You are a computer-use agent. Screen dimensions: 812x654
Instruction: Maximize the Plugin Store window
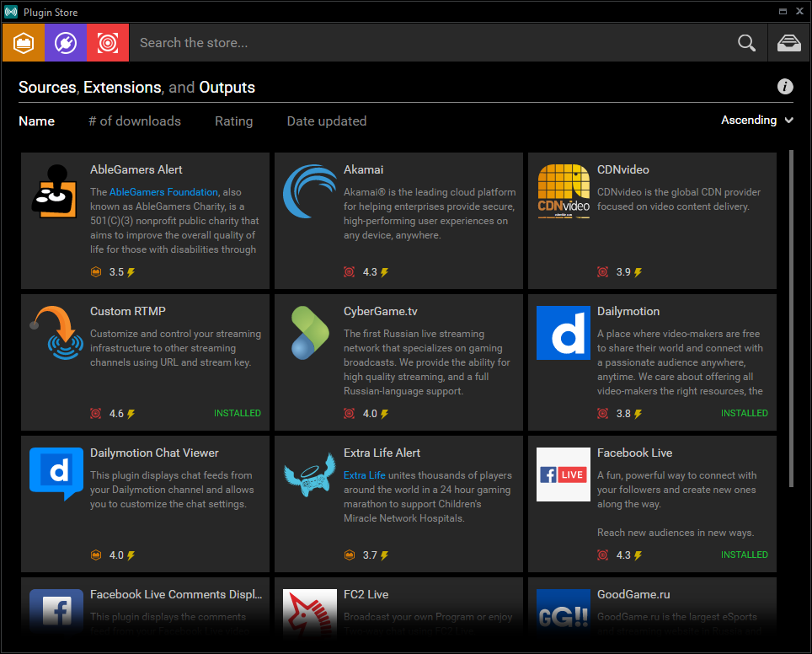coord(783,12)
